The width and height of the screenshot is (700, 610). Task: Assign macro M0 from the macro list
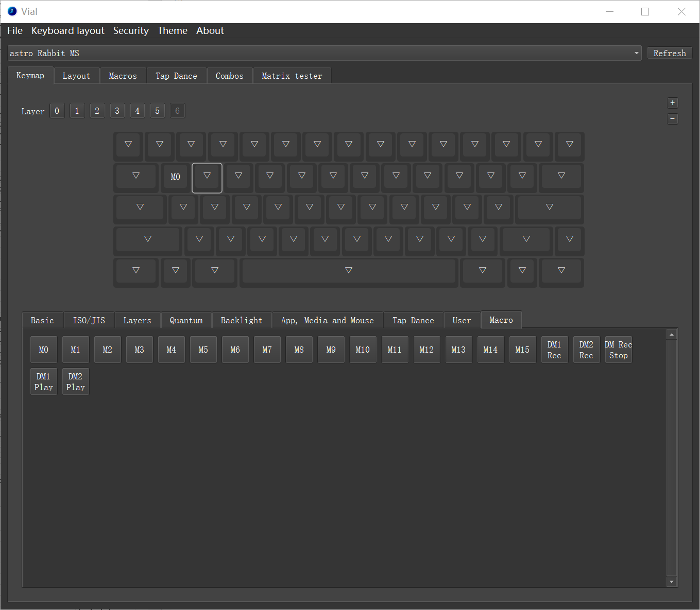coord(44,350)
